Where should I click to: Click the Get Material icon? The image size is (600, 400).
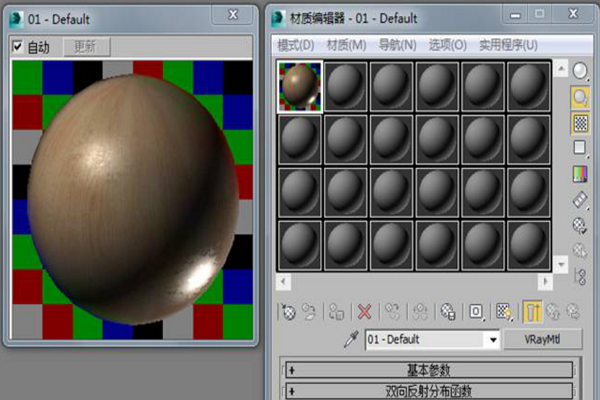coord(288,312)
